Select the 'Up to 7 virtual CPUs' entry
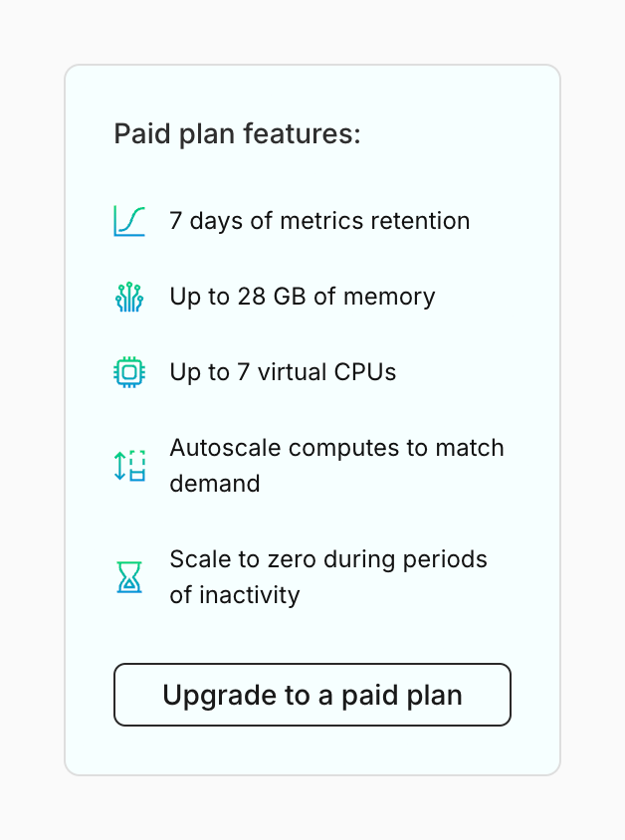The height and width of the screenshot is (840, 625). pos(285,371)
